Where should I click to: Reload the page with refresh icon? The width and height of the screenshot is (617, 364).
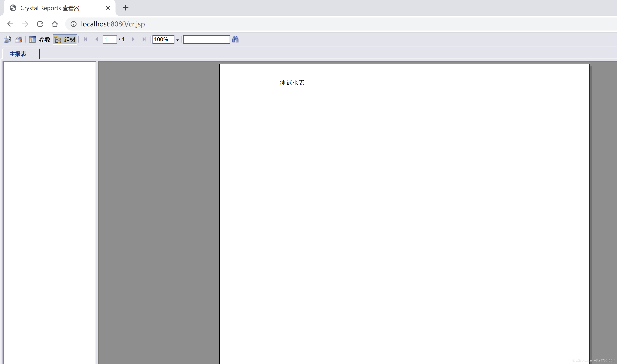(40, 24)
